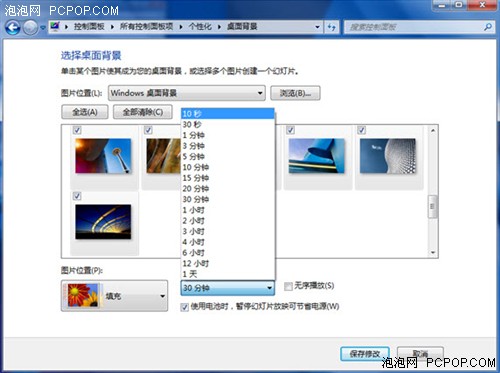This screenshot has width=500, height=373.
Task: Click the 全部清除(C) button
Action: 143,112
